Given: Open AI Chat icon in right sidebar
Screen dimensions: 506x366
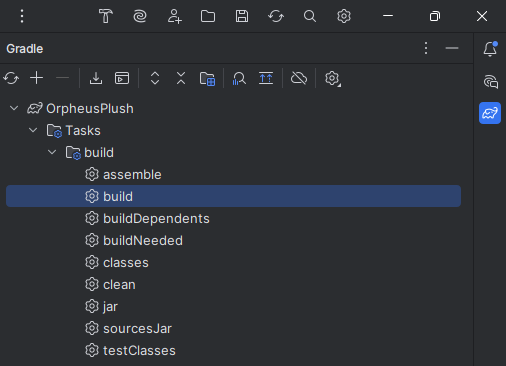Looking at the screenshot, I should [491, 82].
